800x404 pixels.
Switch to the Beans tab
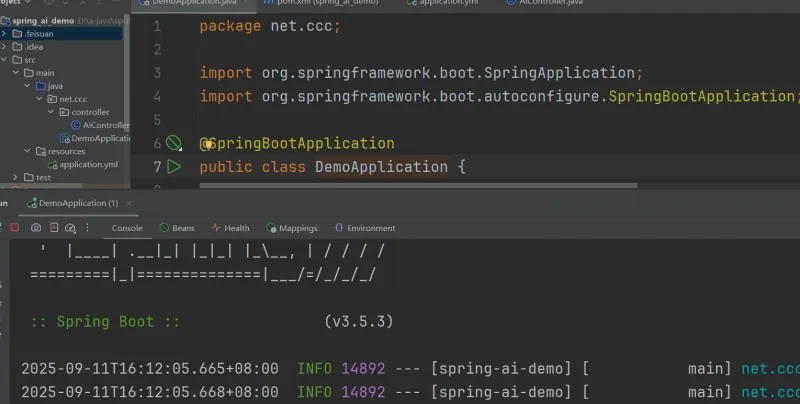tap(177, 228)
